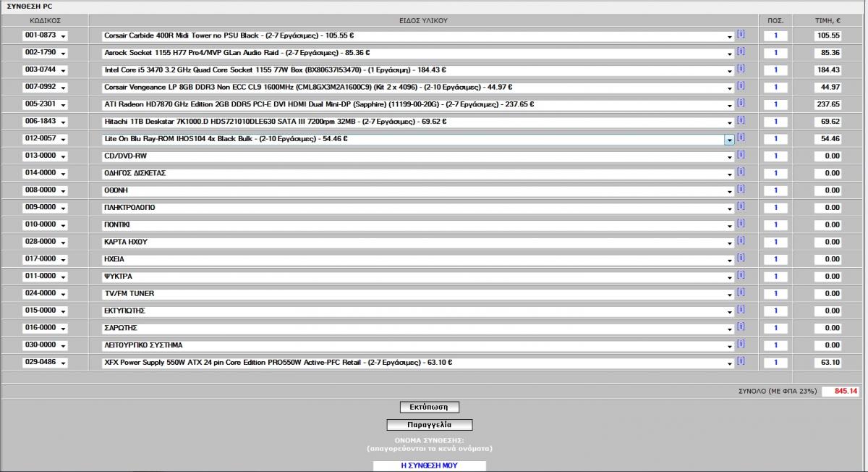Click the Παραγγελία order button
868x472 pixels.
pos(430,425)
